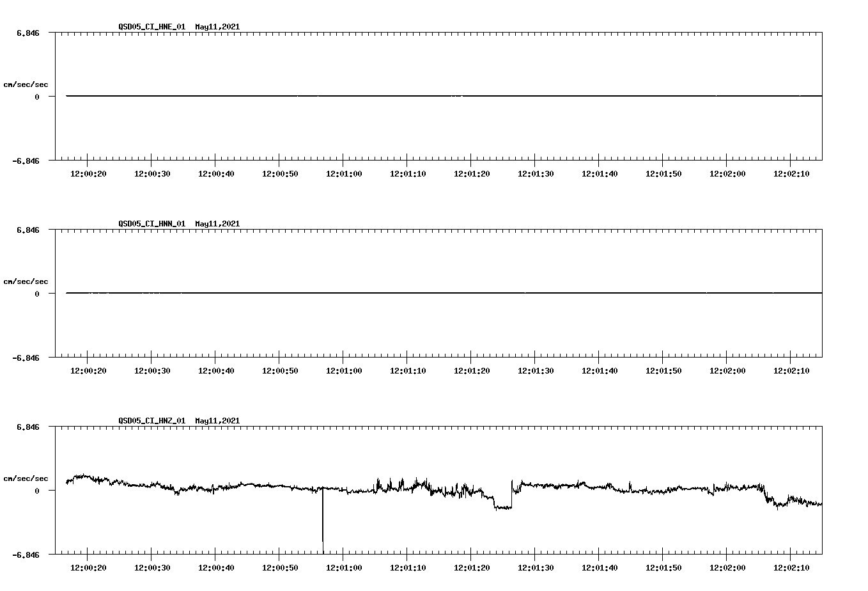Select the 12:01:00 tick label on middle plot
The width and height of the screenshot is (868, 591).
(345, 370)
